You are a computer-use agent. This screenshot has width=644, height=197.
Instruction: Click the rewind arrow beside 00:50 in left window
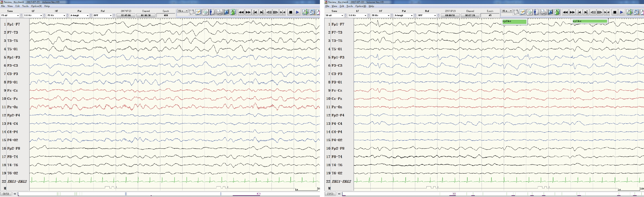click(15, 194)
